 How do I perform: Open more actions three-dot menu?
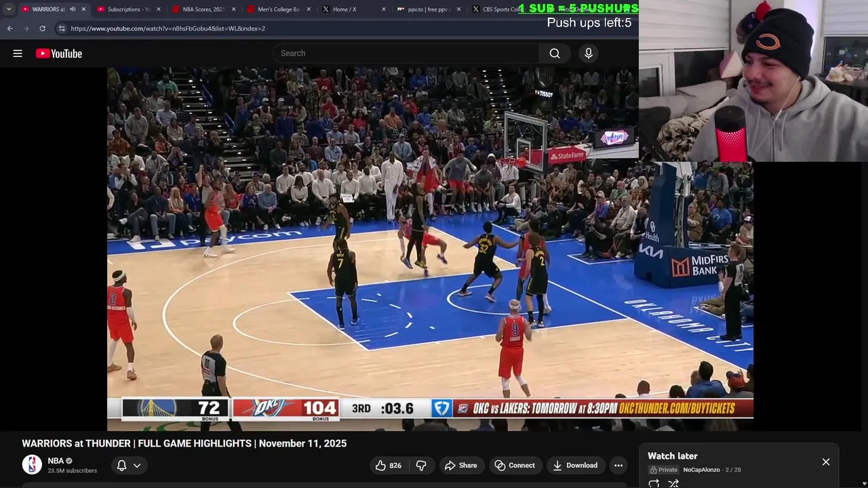coord(618,466)
